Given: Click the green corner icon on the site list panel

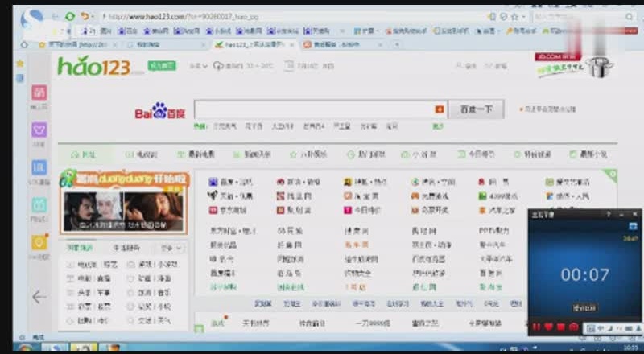Looking at the screenshot, I should (x=612, y=175).
